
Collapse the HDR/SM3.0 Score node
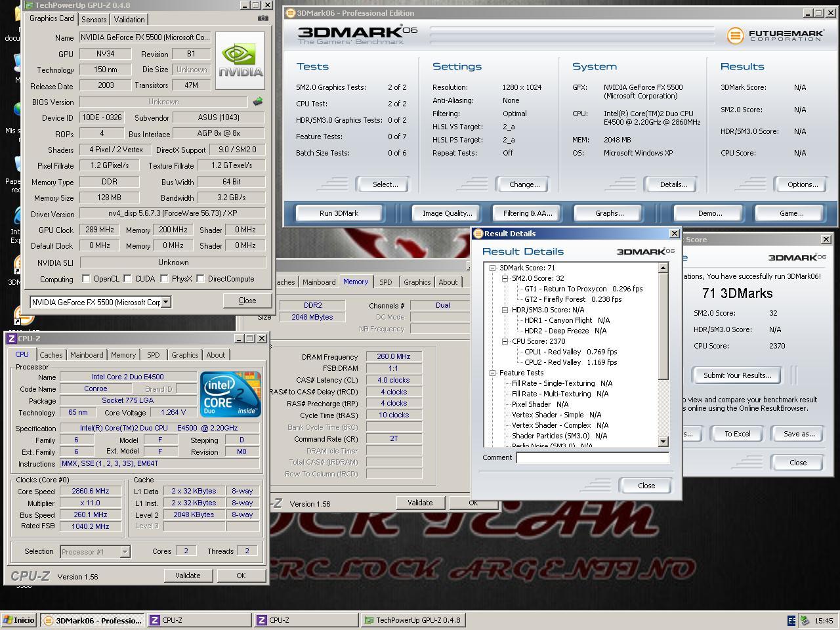click(x=505, y=310)
